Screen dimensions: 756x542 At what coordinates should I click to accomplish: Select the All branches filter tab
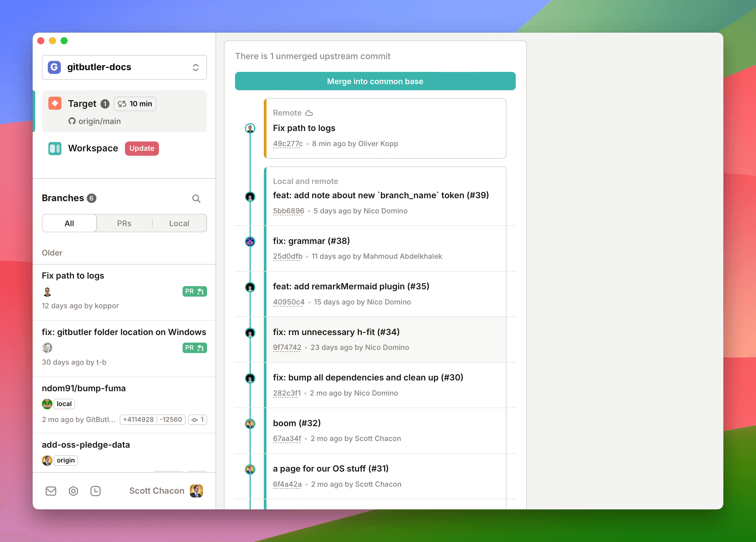point(69,223)
